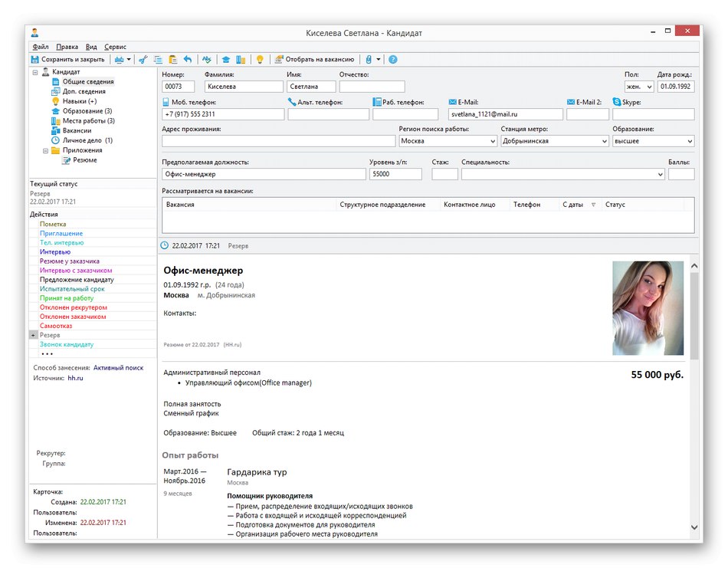Open the Файл menu

[x=41, y=47]
